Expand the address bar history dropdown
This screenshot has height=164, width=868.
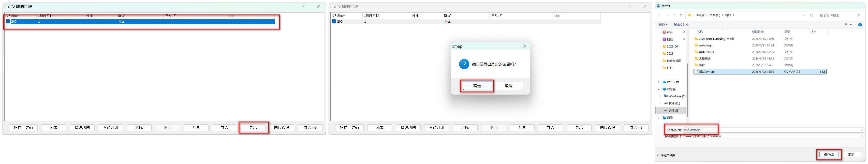click(804, 15)
